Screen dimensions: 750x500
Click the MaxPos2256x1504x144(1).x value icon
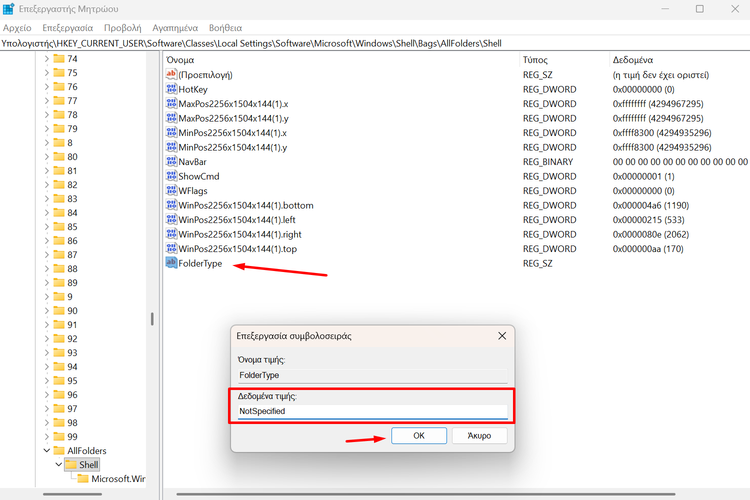click(171, 103)
